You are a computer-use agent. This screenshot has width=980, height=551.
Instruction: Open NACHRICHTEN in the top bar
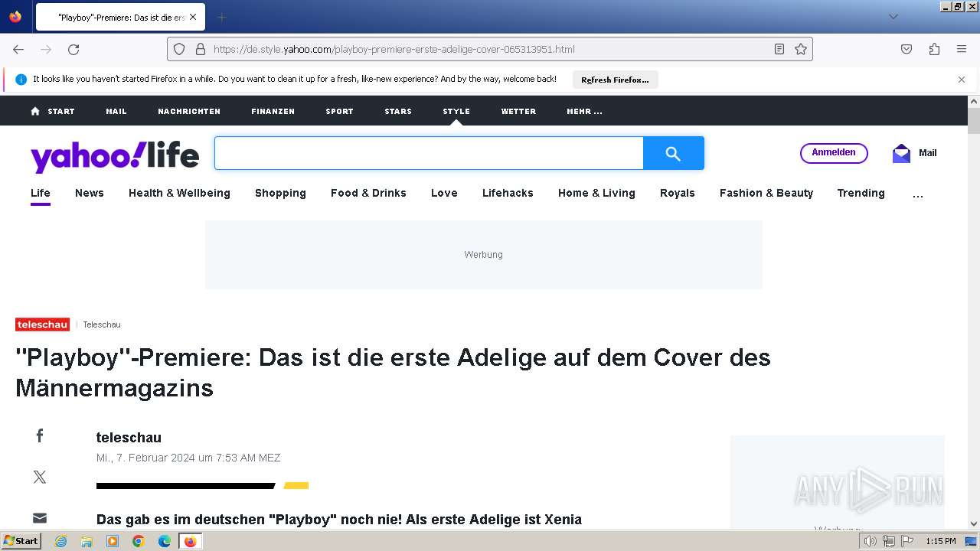click(189, 111)
